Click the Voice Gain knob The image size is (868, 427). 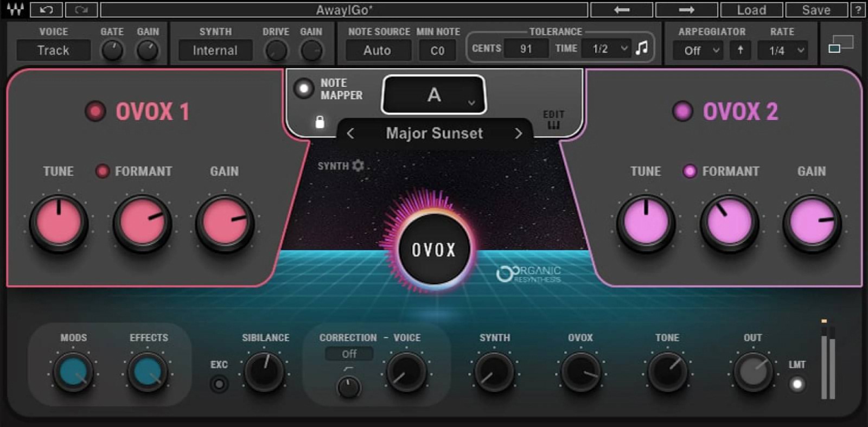coord(148,51)
